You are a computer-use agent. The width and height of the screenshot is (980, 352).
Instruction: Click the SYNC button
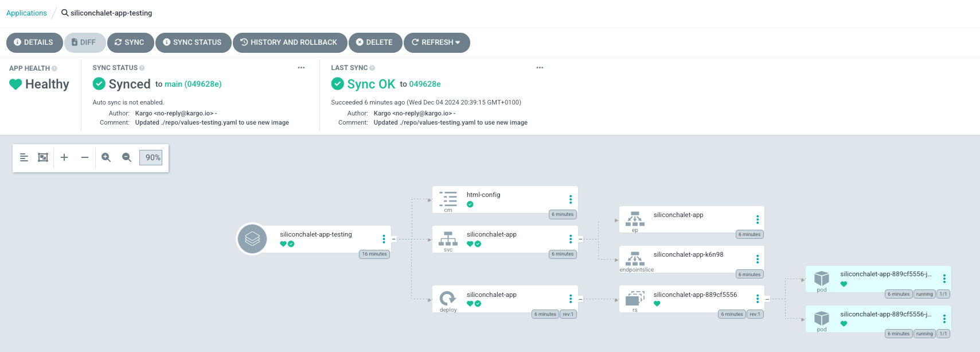coord(130,42)
